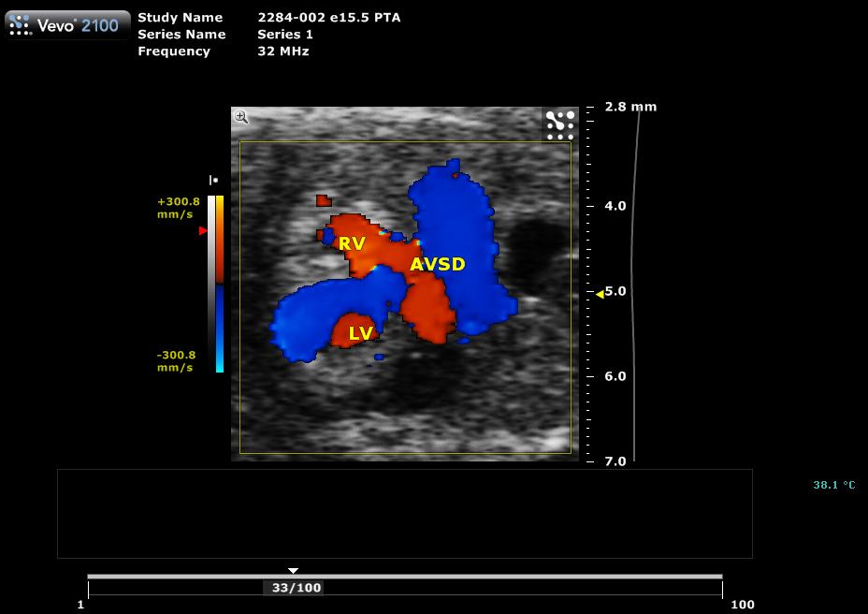The image size is (868, 614).
Task: Click the yellow focal depth arrow at 5.0
Action: pyautogui.click(x=600, y=294)
